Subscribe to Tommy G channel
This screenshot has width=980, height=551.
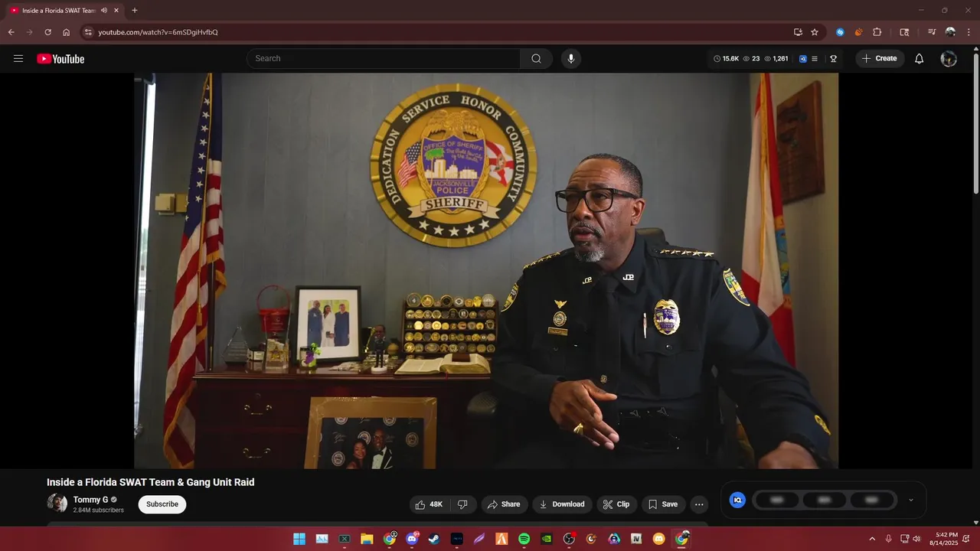tap(162, 504)
